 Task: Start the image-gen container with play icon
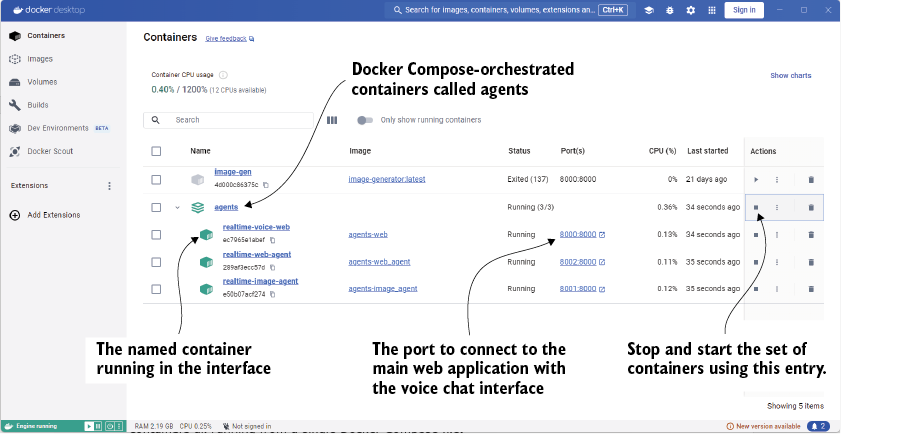(756, 180)
